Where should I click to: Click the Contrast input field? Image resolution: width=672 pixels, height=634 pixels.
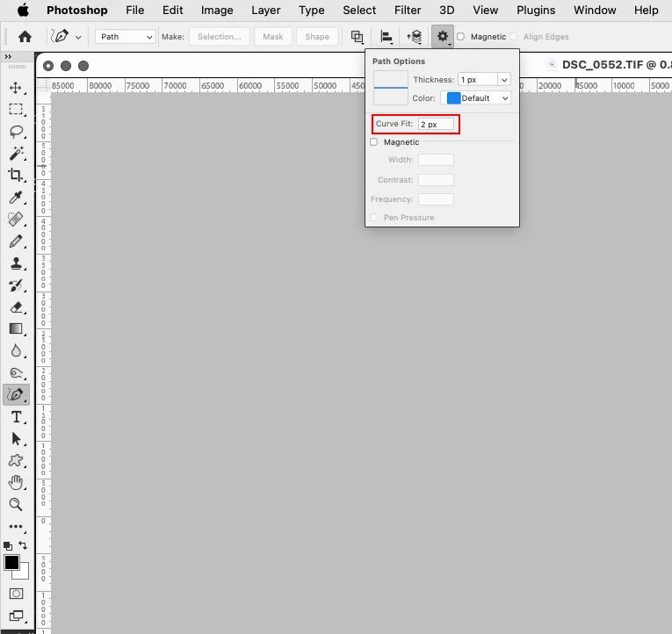(x=436, y=180)
